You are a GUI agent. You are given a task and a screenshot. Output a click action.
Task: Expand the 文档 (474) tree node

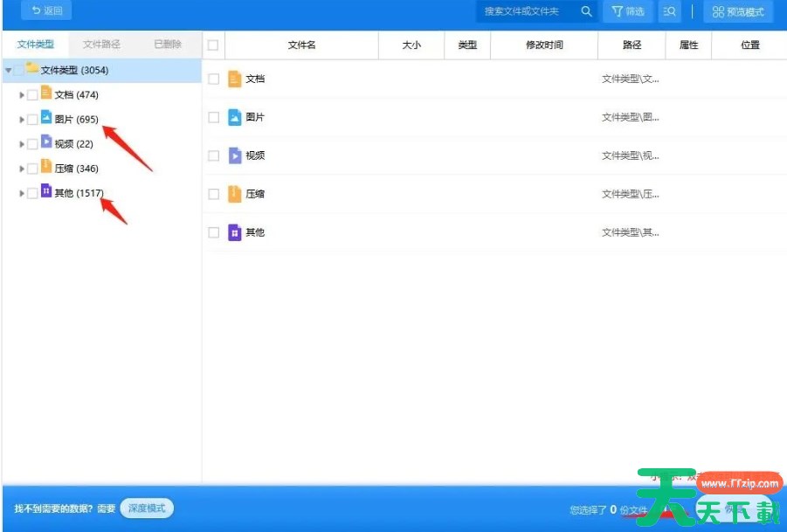pos(22,94)
